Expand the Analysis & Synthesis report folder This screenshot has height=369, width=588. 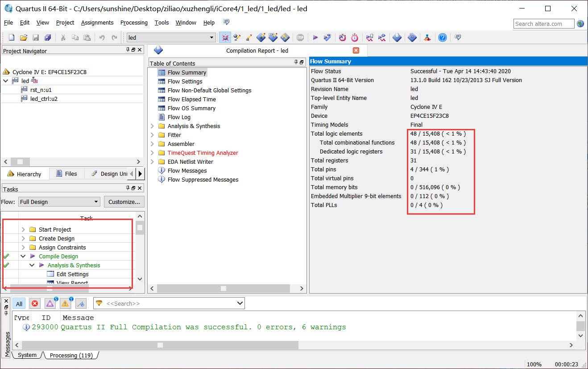click(x=152, y=126)
